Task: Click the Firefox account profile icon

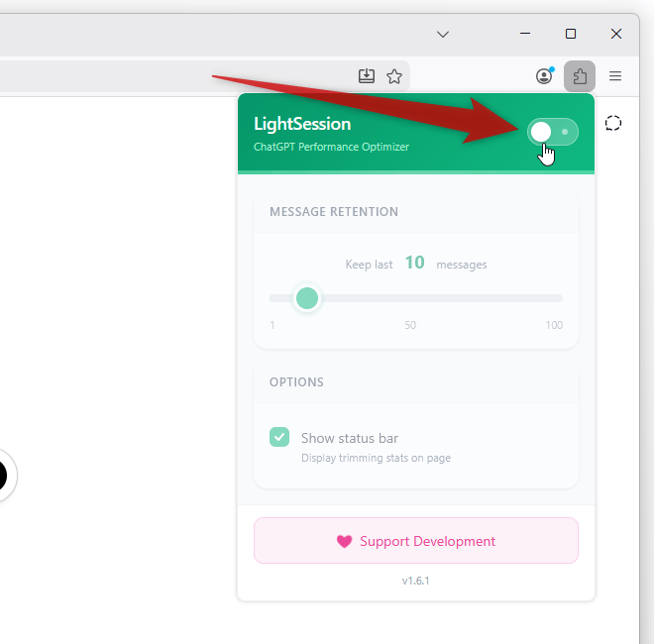Action: tap(544, 76)
